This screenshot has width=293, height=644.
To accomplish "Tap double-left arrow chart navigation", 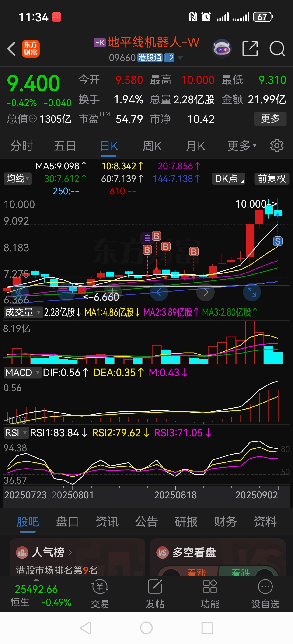I will coord(20,292).
